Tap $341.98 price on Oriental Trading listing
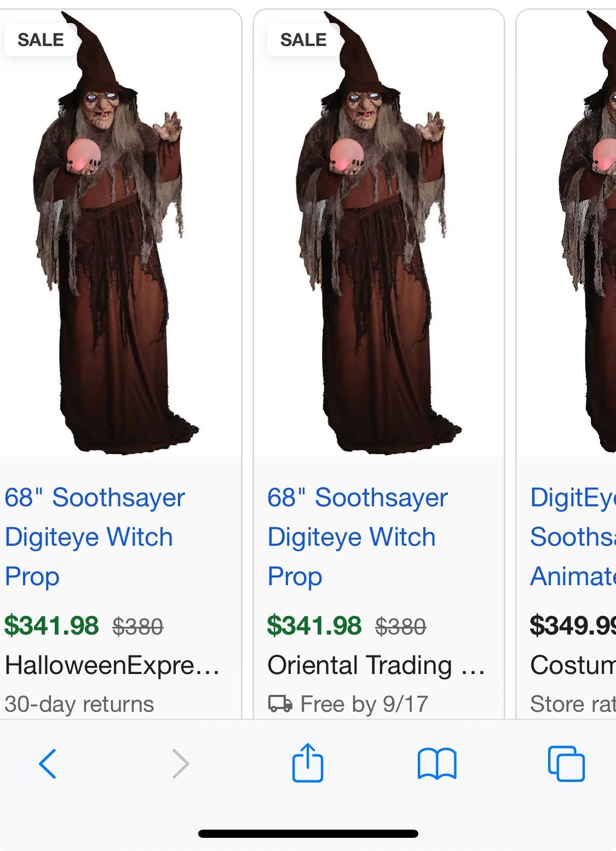Image resolution: width=616 pixels, height=851 pixels. tap(314, 625)
